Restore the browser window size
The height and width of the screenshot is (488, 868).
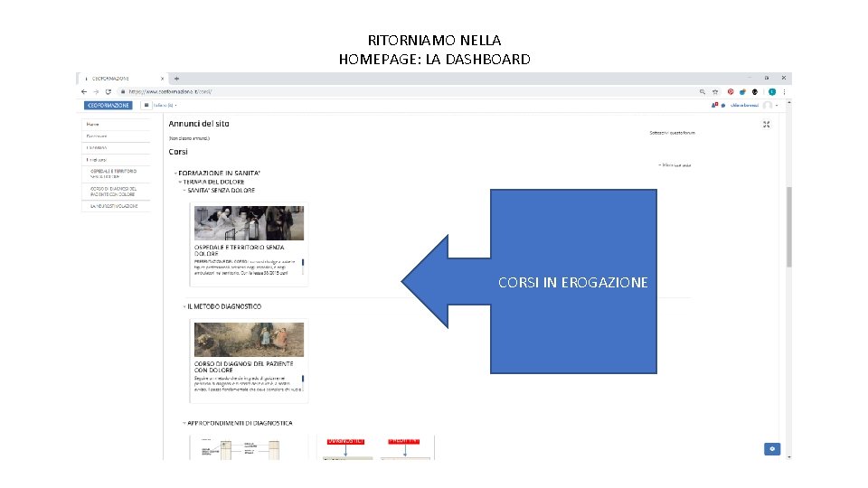click(766, 78)
